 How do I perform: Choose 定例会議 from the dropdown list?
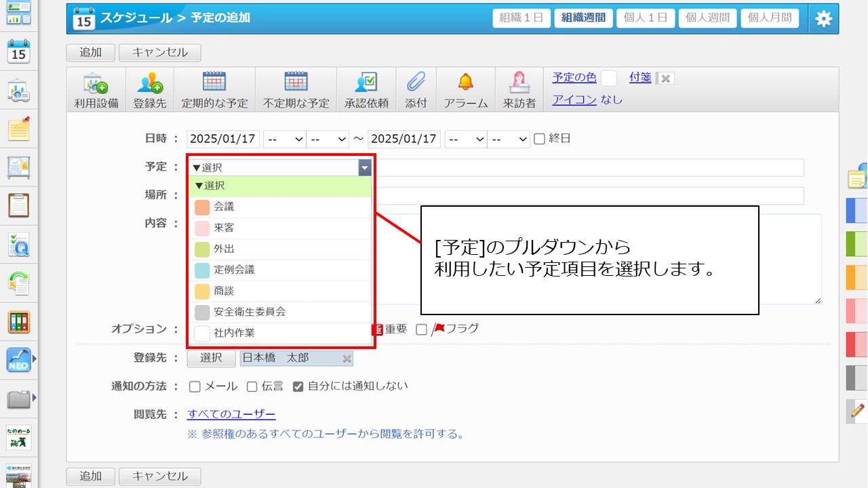pyautogui.click(x=234, y=270)
